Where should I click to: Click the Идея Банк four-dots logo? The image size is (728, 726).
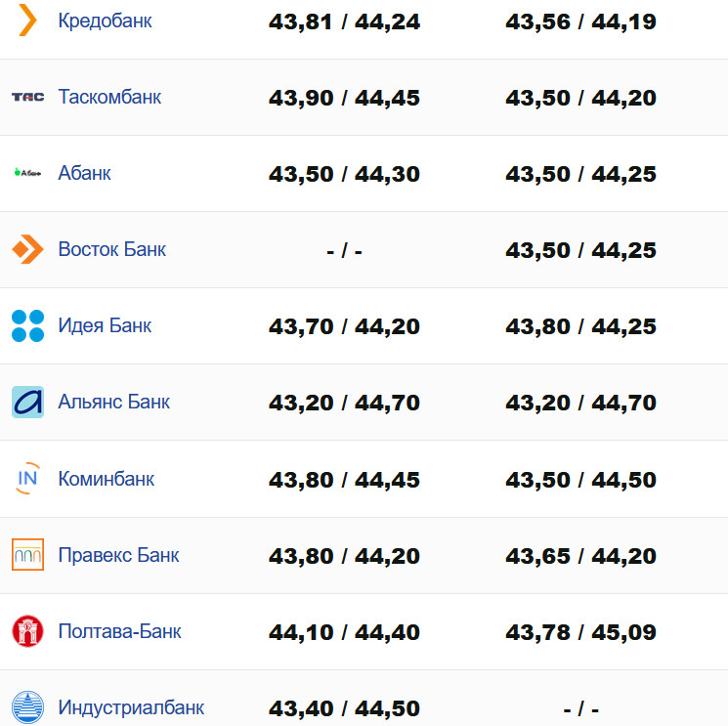click(27, 325)
